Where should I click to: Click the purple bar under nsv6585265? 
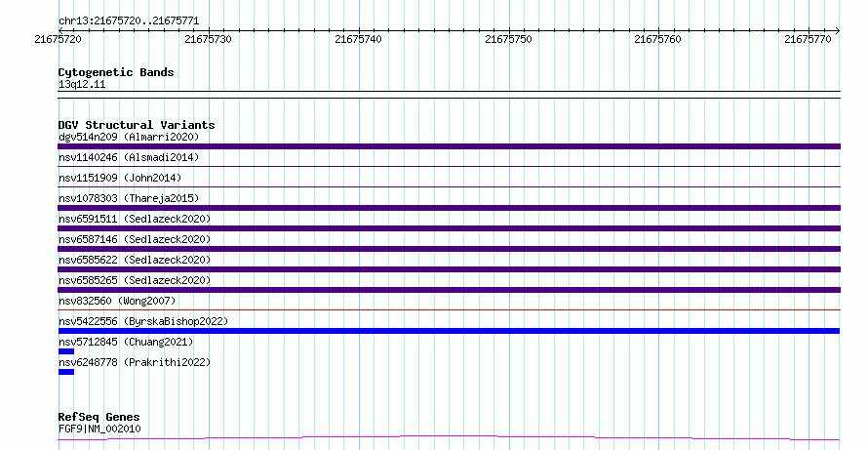click(x=449, y=290)
